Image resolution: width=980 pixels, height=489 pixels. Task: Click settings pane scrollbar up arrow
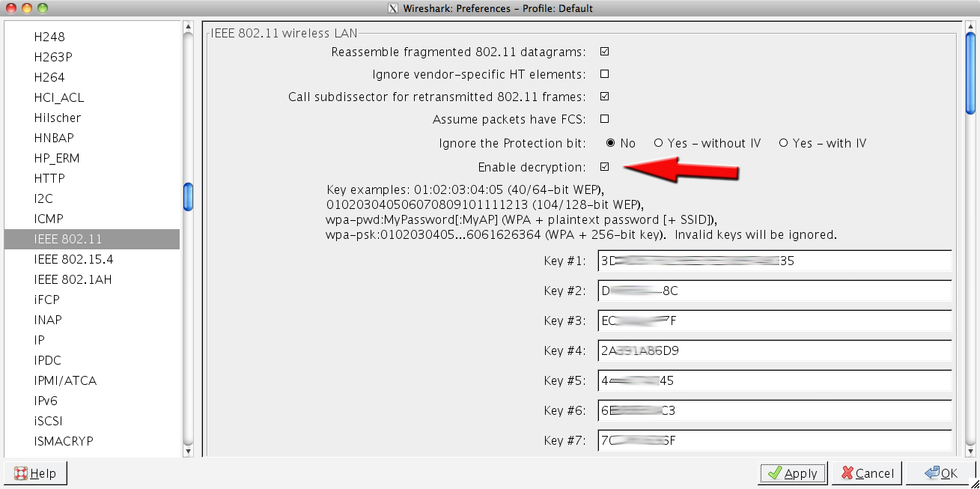970,27
